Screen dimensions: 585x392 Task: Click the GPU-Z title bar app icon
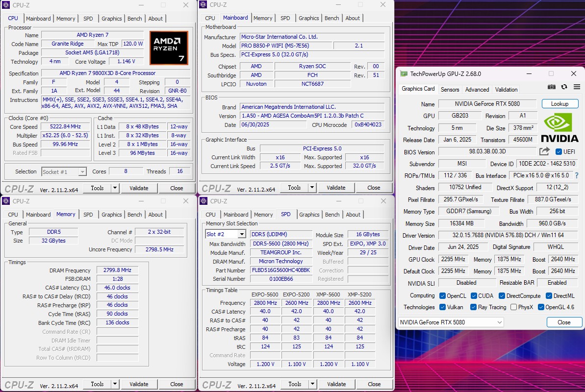click(404, 73)
